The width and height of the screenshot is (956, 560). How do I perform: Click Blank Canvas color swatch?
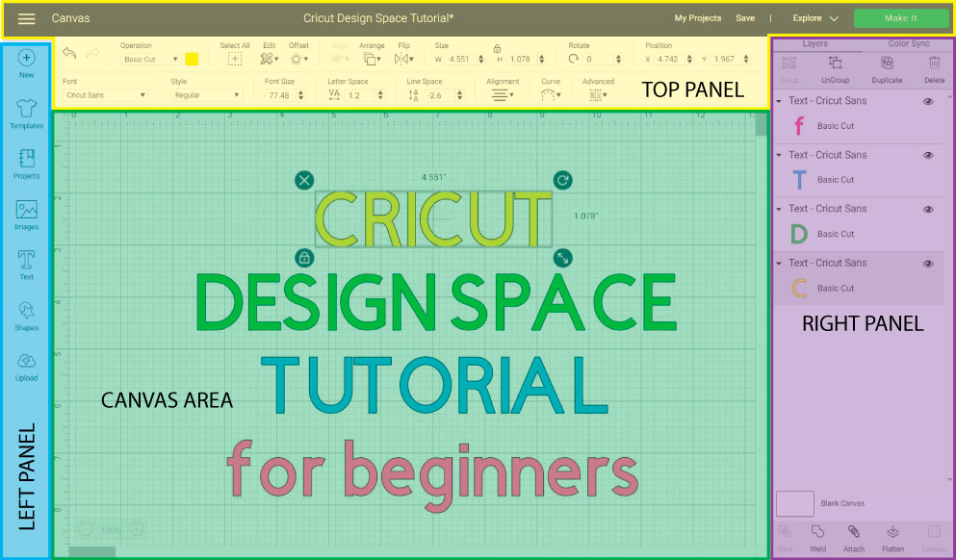(794, 503)
